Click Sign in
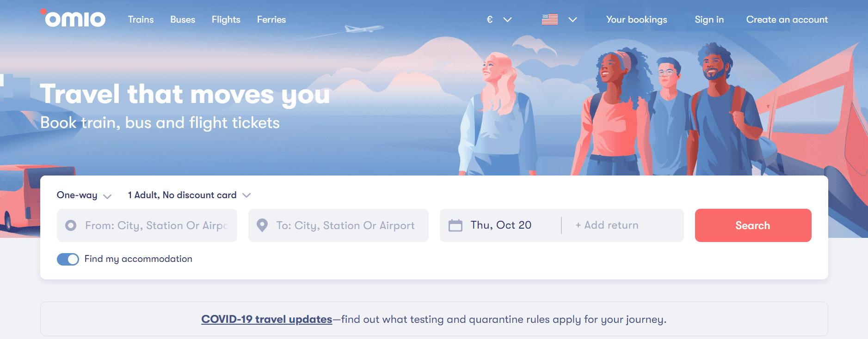This screenshot has width=868, height=339. [x=709, y=19]
